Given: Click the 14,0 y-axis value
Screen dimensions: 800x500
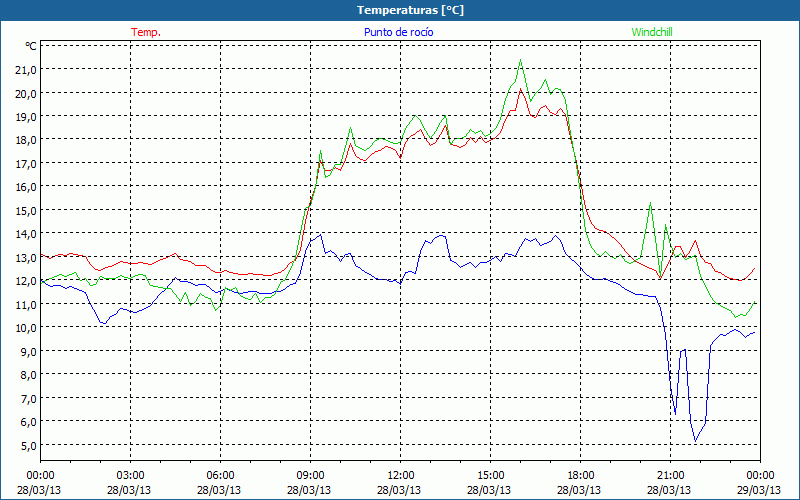Looking at the screenshot, I should coord(27,234).
